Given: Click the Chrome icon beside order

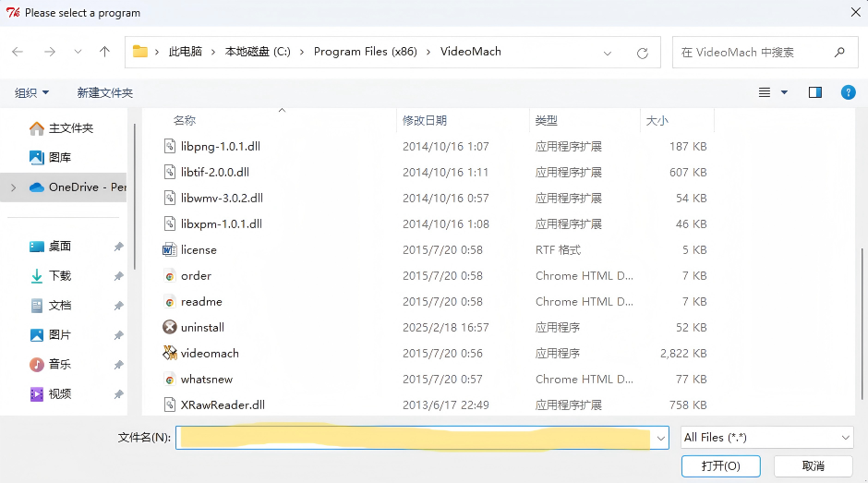Looking at the screenshot, I should (x=169, y=276).
